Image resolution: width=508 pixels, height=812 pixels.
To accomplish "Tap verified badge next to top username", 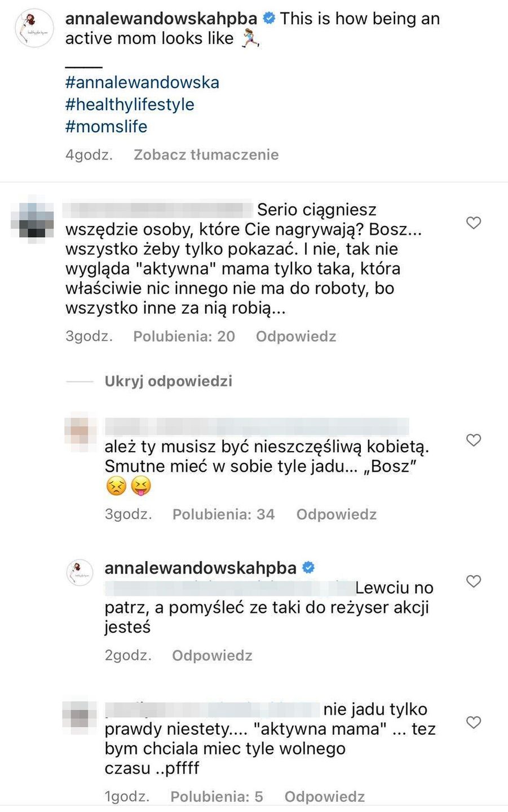I will click(x=269, y=19).
